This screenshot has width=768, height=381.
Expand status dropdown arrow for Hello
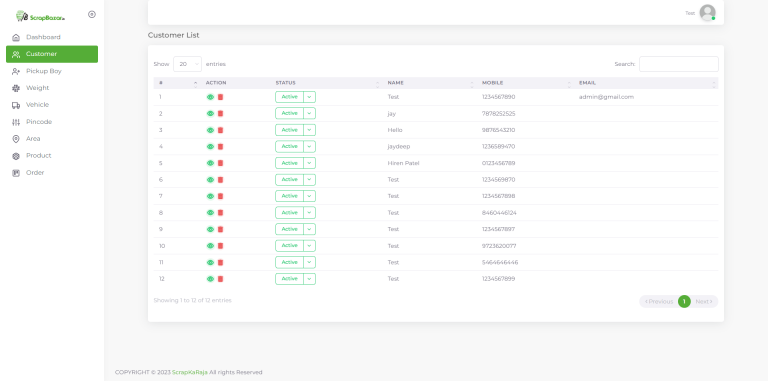click(x=309, y=130)
